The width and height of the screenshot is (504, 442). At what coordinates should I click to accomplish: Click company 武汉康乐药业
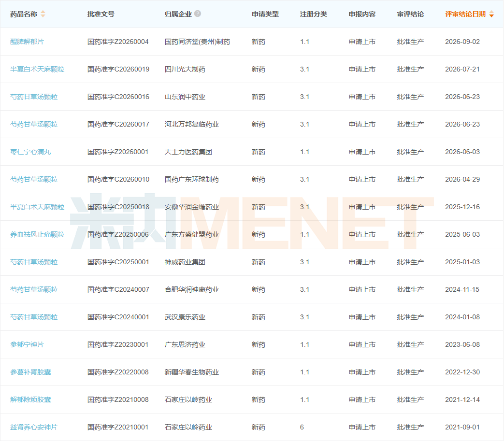(x=185, y=317)
